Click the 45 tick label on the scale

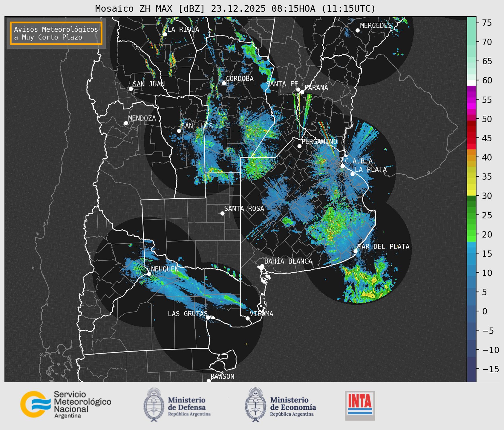[x=487, y=138]
